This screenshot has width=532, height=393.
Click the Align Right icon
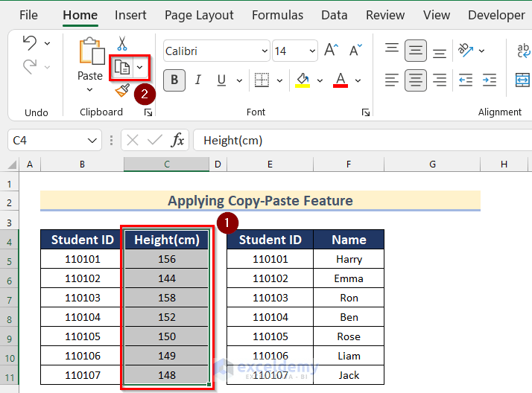tap(440, 80)
